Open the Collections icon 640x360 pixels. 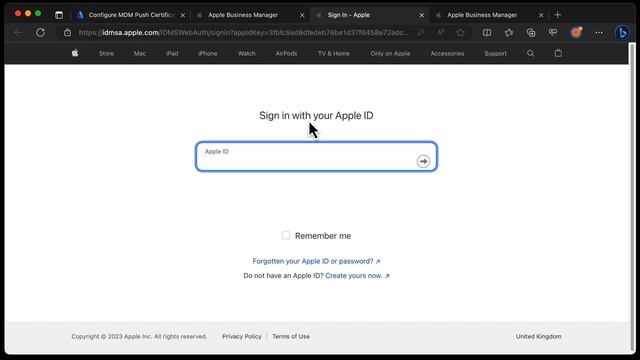coord(531,33)
